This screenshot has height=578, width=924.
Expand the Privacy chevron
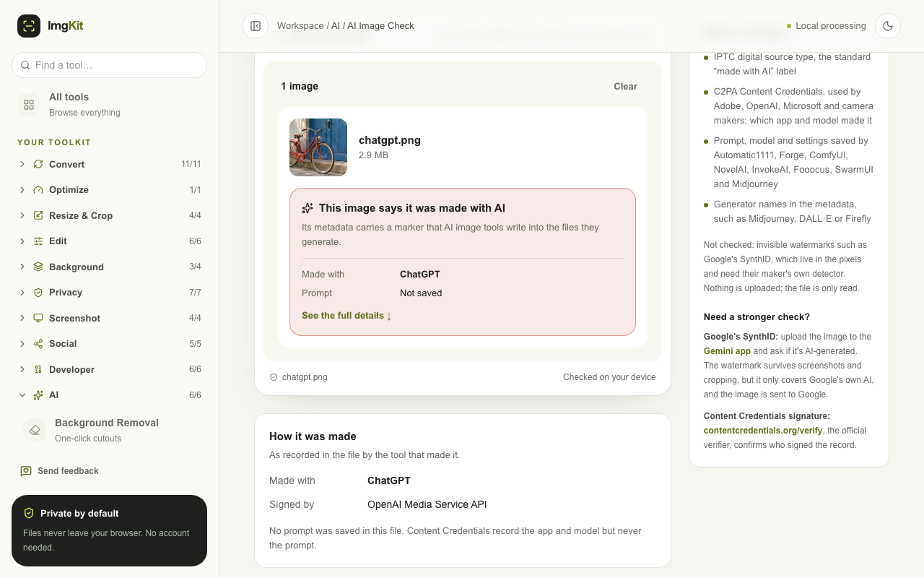[x=22, y=293]
